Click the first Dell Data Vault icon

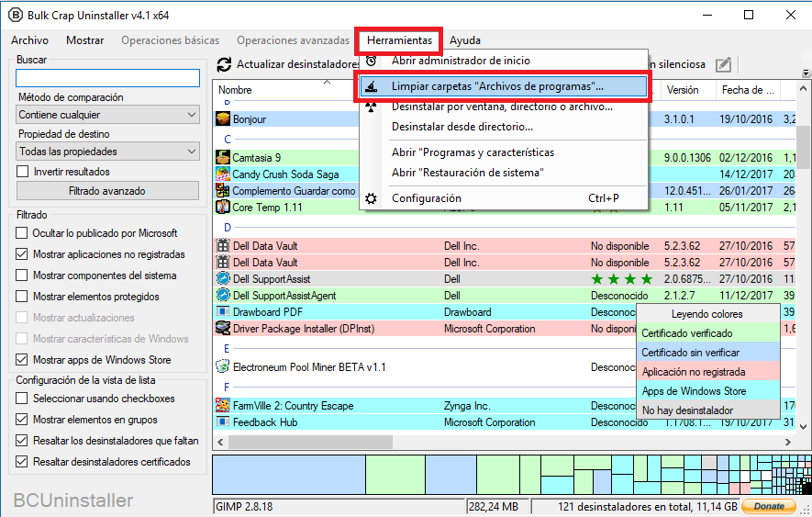tap(223, 245)
